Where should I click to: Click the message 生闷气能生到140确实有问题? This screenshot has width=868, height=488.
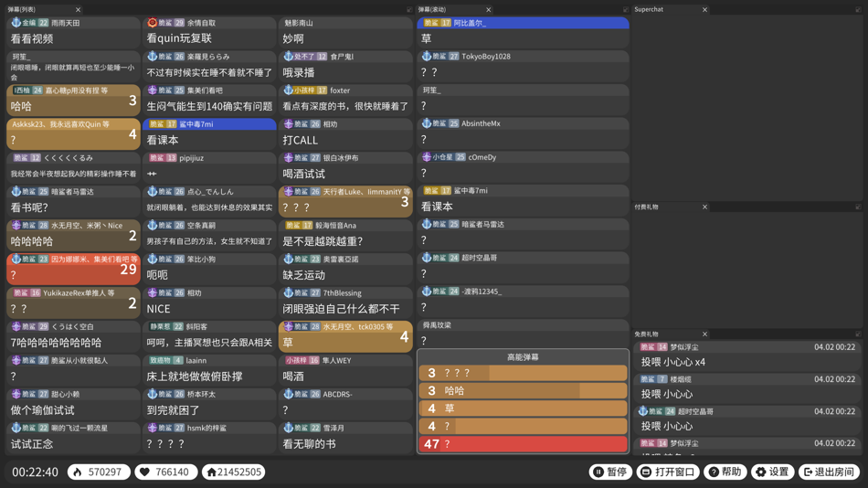coord(209,100)
